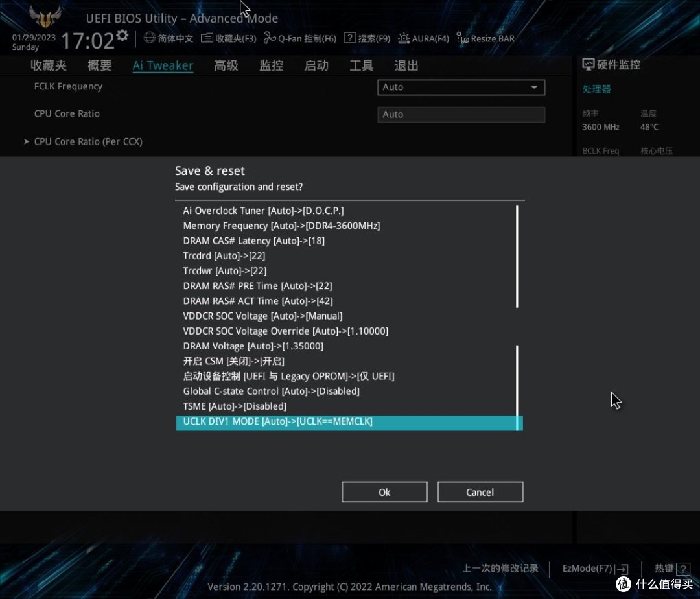Select the Global C-state Control row

pos(349,392)
